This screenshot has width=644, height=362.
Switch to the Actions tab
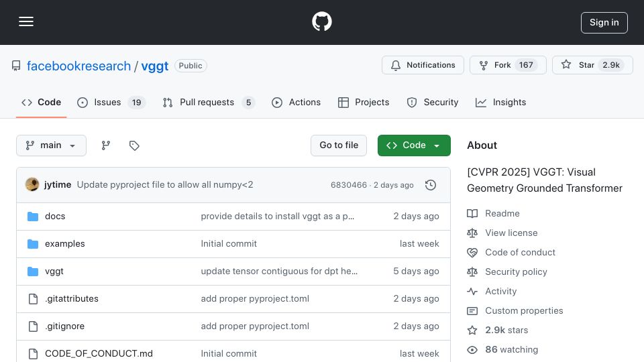click(x=296, y=102)
